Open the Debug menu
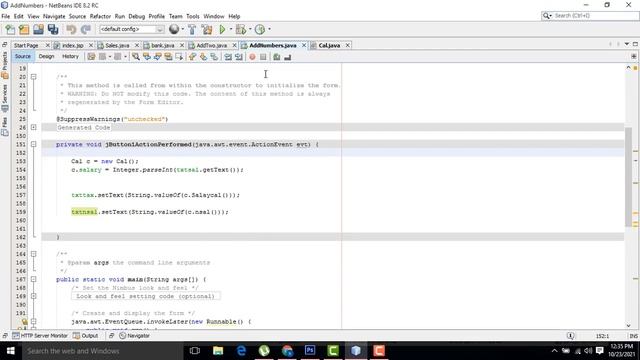640x360 pixels. coord(137,16)
